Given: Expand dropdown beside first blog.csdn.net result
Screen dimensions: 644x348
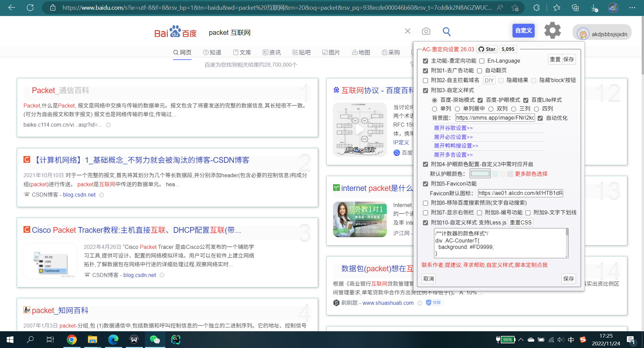Looking at the screenshot, I should coord(102,195).
